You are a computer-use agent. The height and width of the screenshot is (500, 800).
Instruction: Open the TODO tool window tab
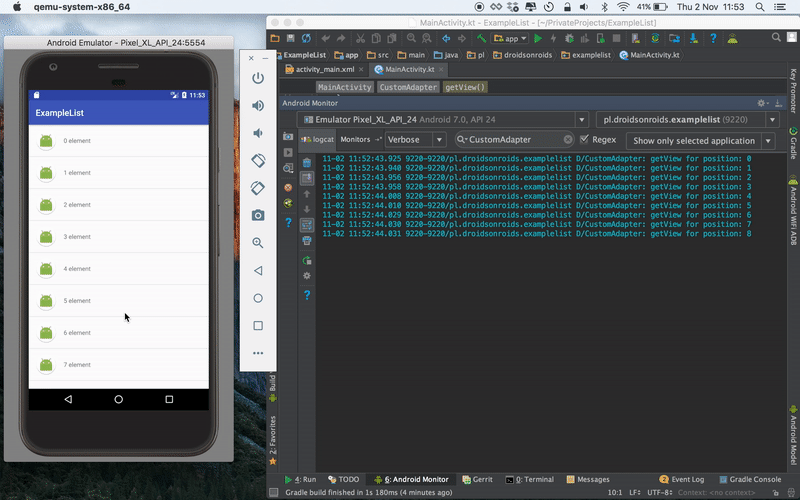click(343, 480)
